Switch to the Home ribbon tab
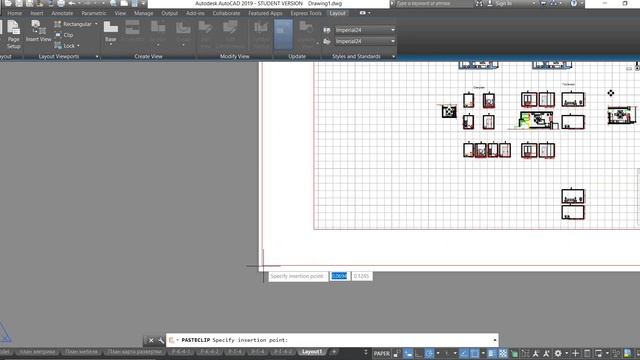The image size is (640, 360). click(15, 13)
